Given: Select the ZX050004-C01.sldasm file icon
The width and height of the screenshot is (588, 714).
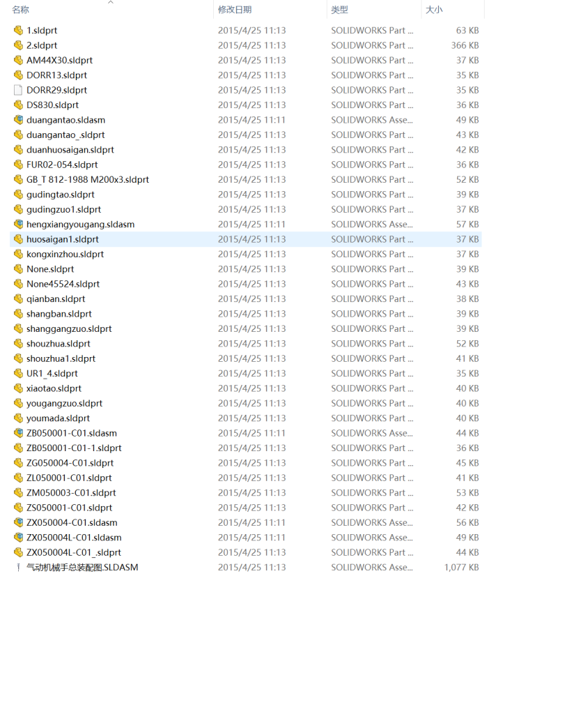Looking at the screenshot, I should 18,522.
